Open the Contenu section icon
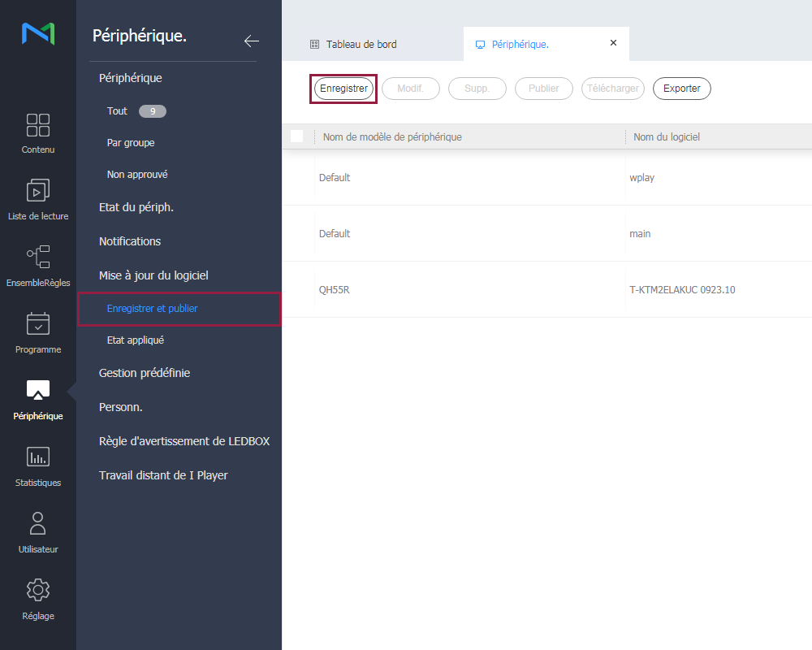 38,125
